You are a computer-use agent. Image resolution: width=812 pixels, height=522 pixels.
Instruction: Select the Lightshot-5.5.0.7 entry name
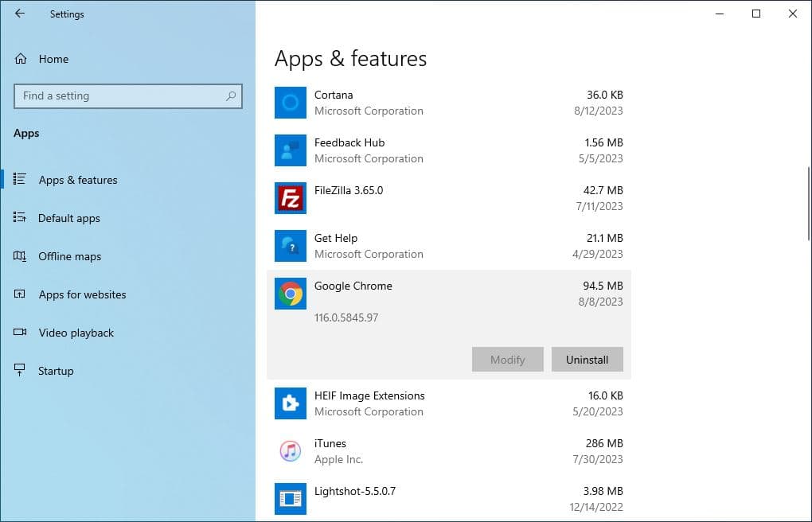click(355, 491)
